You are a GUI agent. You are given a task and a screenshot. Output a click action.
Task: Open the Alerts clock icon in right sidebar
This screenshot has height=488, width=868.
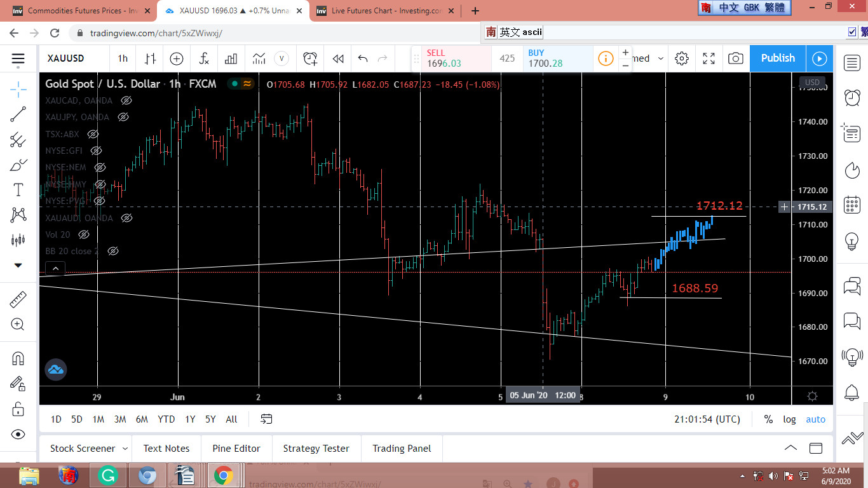(851, 97)
